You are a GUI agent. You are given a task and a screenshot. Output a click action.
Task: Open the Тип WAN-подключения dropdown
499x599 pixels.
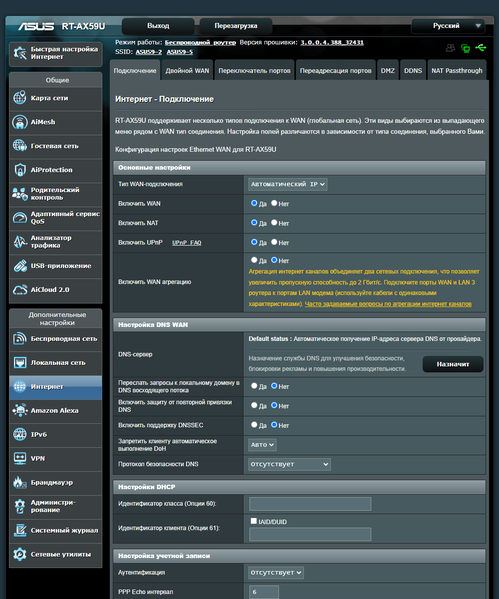[288, 184]
